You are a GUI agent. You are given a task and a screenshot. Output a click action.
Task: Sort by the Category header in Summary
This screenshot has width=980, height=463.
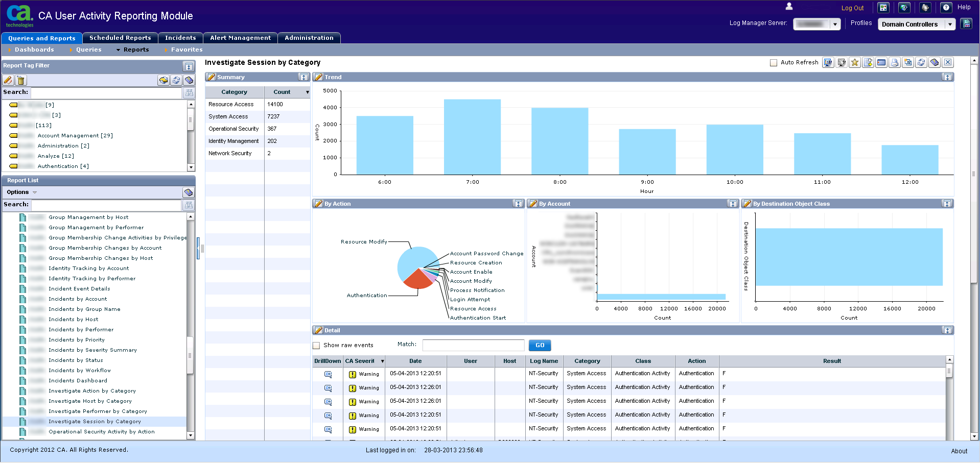pos(235,92)
